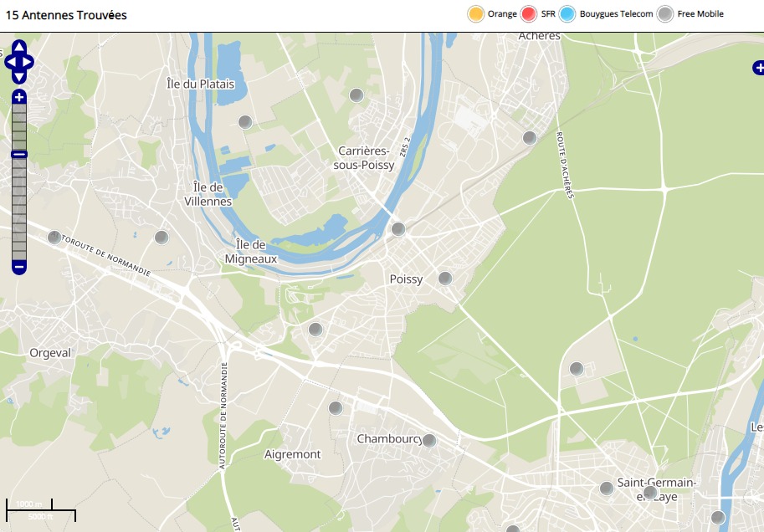Expand the layer switcher at right edge

click(757, 69)
